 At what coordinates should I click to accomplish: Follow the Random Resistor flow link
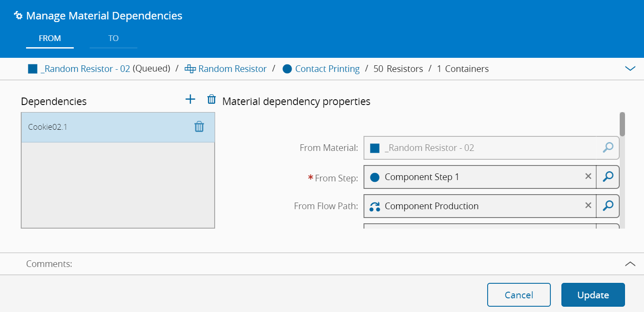click(232, 69)
